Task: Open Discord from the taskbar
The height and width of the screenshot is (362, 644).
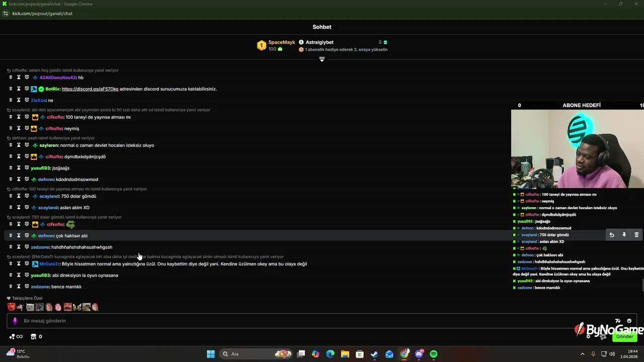Action: 419,354
